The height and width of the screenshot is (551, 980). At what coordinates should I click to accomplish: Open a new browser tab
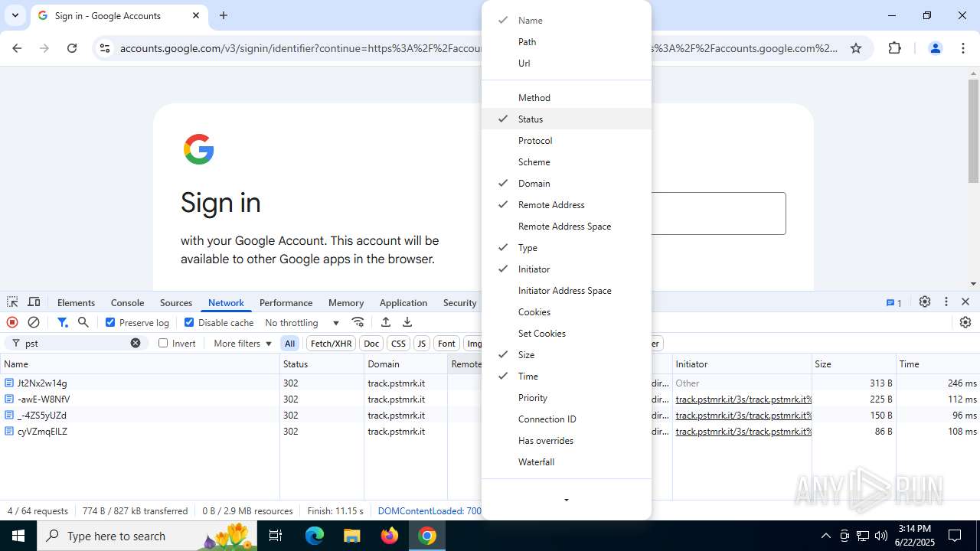224,15
